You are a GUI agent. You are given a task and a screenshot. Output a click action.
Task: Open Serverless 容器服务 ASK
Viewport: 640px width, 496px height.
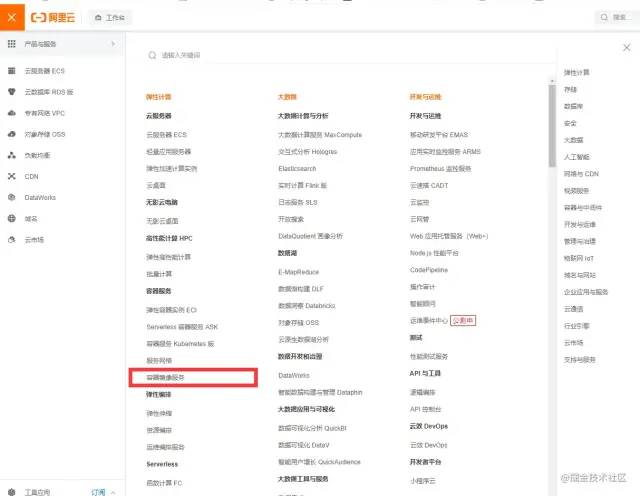tap(182, 327)
